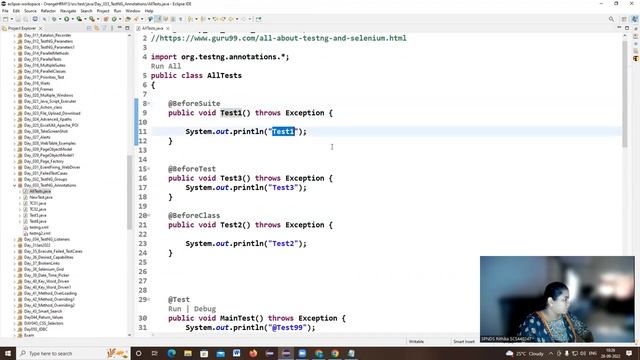Viewport: 640px width, 360px height.
Task: Fold the @BeforeTest method at line 15
Action: pyautogui.click(x=149, y=169)
